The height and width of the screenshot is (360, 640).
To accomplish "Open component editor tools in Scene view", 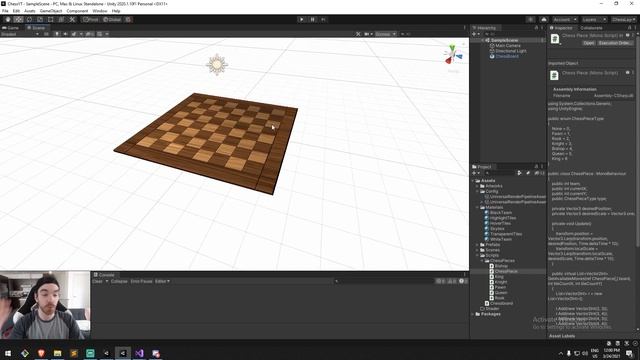I will pos(358,34).
